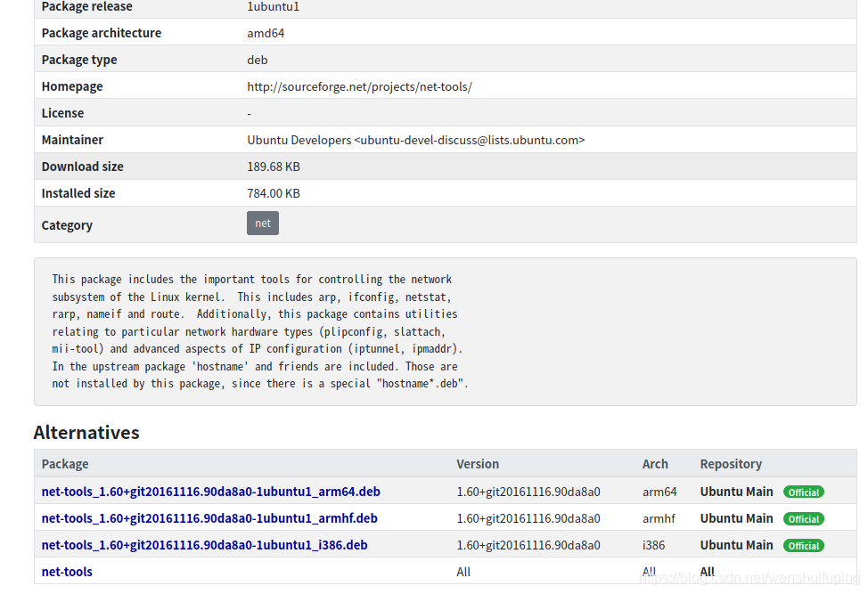Image resolution: width=868 pixels, height=594 pixels.
Task: Click the Official badge in the i386 row
Action: (x=803, y=545)
